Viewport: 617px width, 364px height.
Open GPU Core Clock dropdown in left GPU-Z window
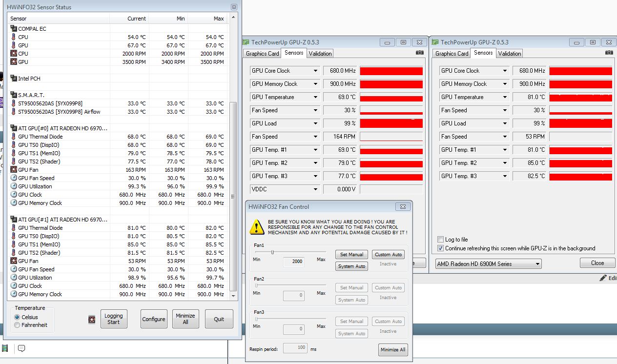click(315, 71)
